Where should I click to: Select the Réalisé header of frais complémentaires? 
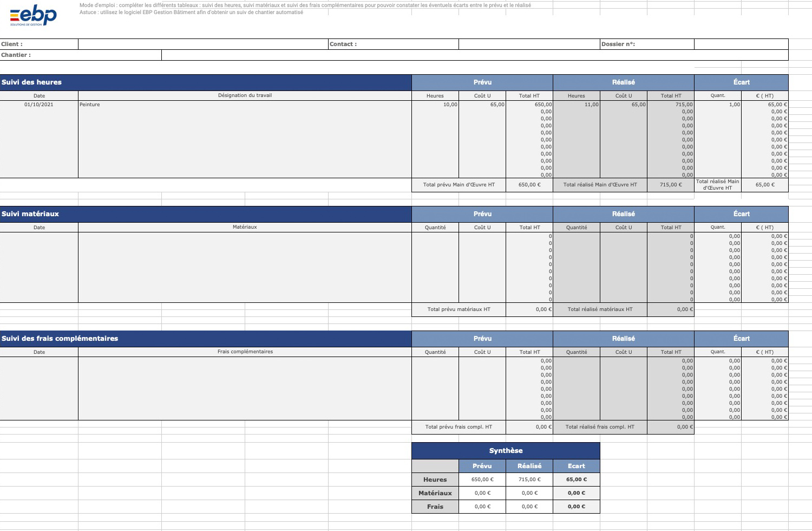[624, 339]
